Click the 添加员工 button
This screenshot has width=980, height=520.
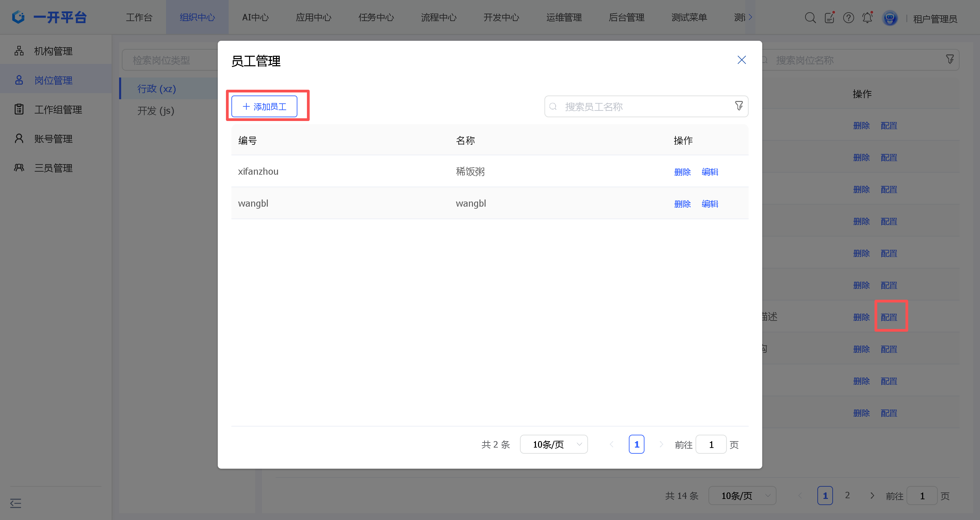point(264,106)
